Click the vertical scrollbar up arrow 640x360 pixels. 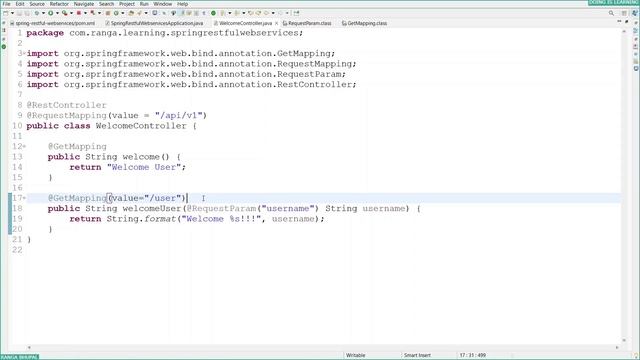click(x=624, y=31)
